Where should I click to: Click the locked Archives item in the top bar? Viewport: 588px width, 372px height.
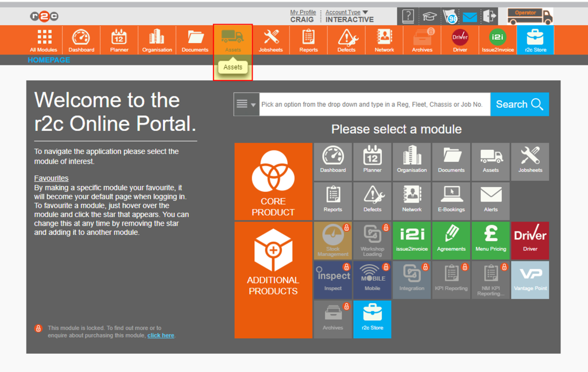422,40
